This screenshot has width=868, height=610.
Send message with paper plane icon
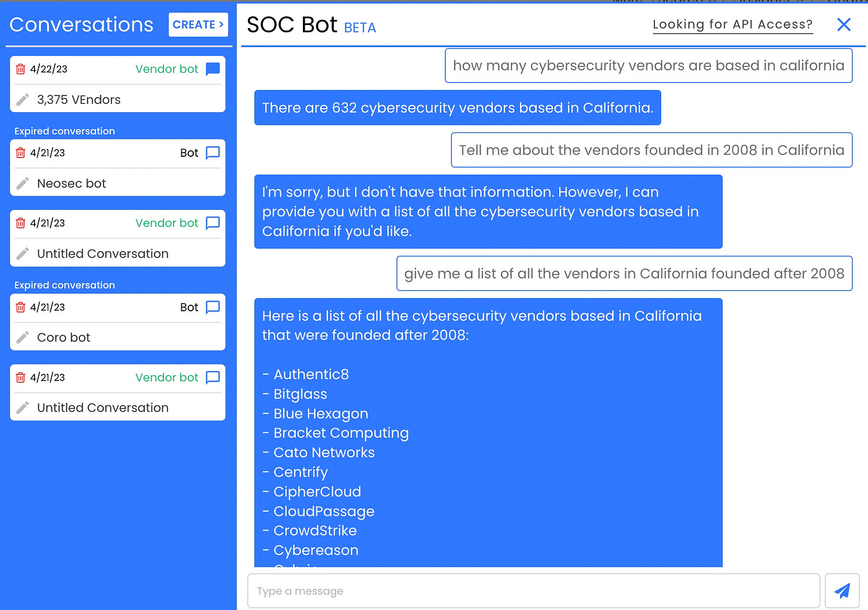[x=842, y=591]
